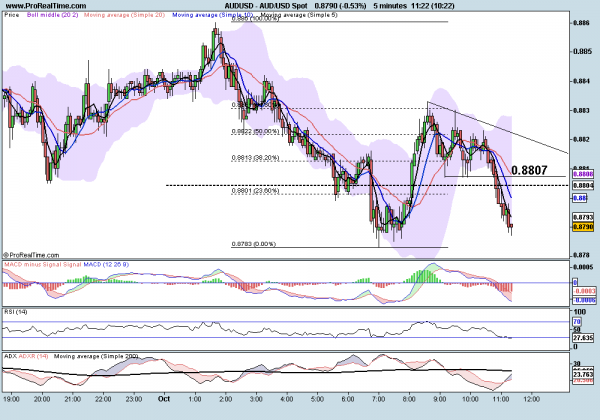600x420 pixels.
Task: Select the MACD minus Signal legend label
Action: (x=33, y=264)
